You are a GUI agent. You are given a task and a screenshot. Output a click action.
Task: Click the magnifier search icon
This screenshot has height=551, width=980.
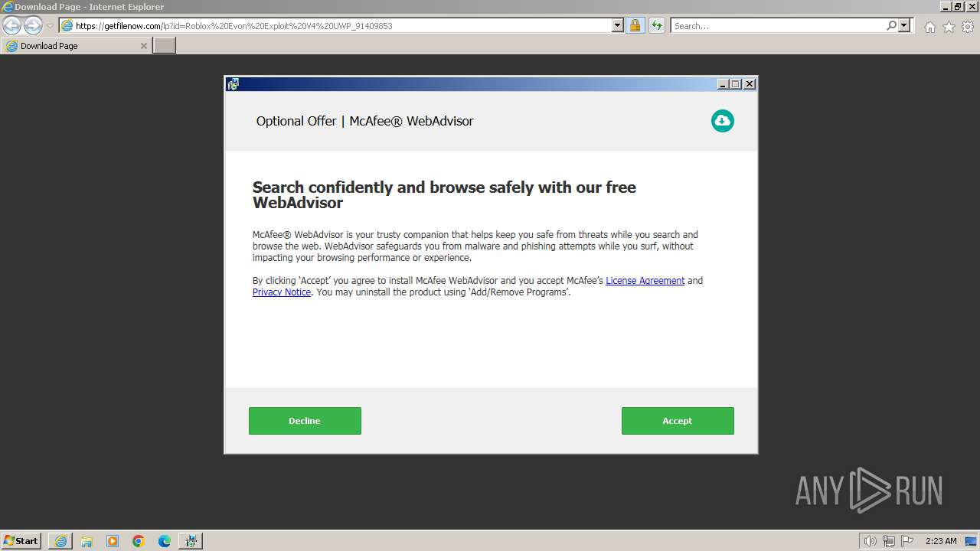(891, 25)
